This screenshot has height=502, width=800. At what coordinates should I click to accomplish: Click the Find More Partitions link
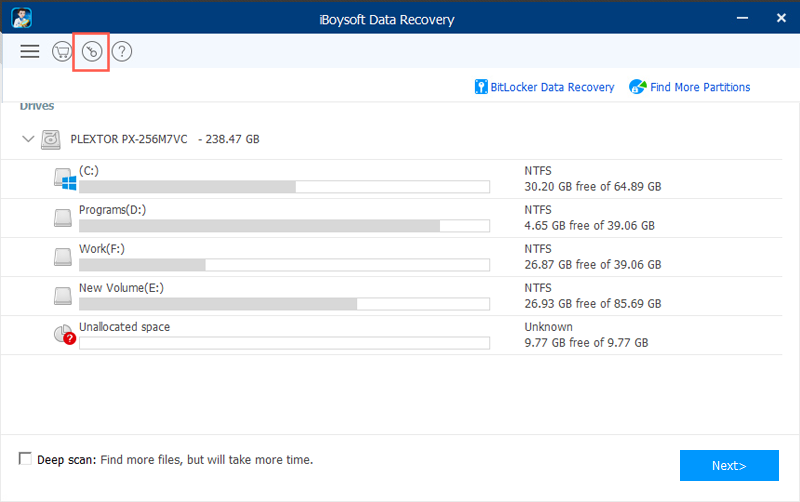pos(700,87)
